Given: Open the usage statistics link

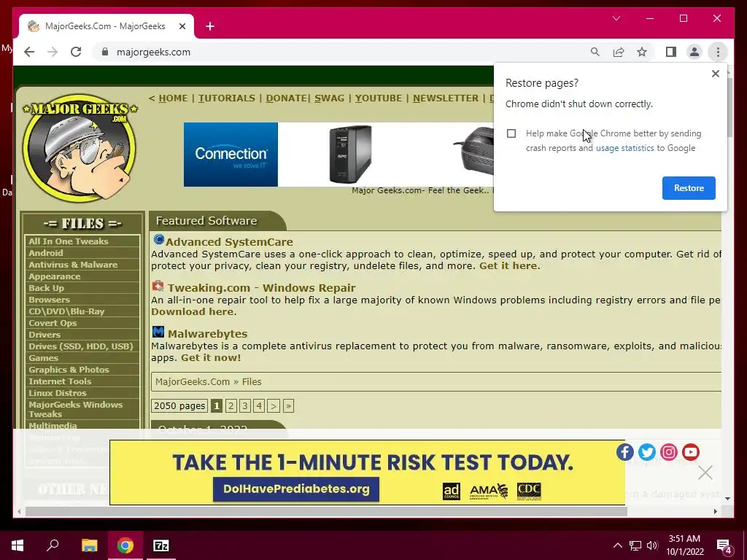Looking at the screenshot, I should point(624,148).
